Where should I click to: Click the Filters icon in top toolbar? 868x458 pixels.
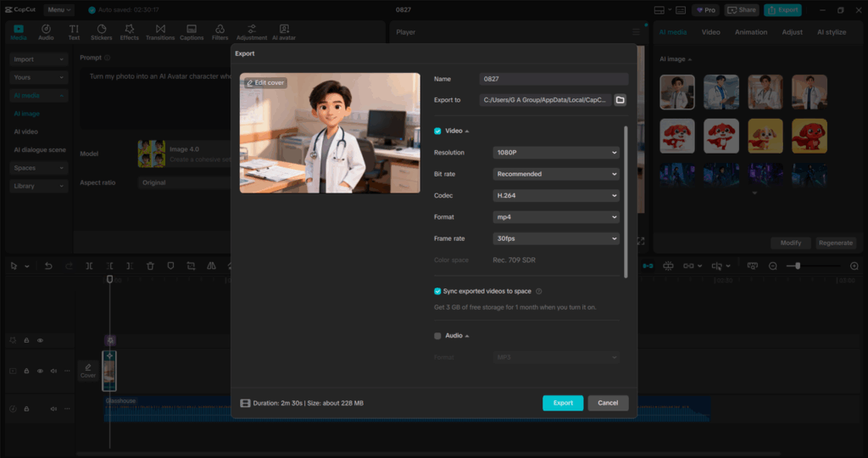[x=220, y=32]
